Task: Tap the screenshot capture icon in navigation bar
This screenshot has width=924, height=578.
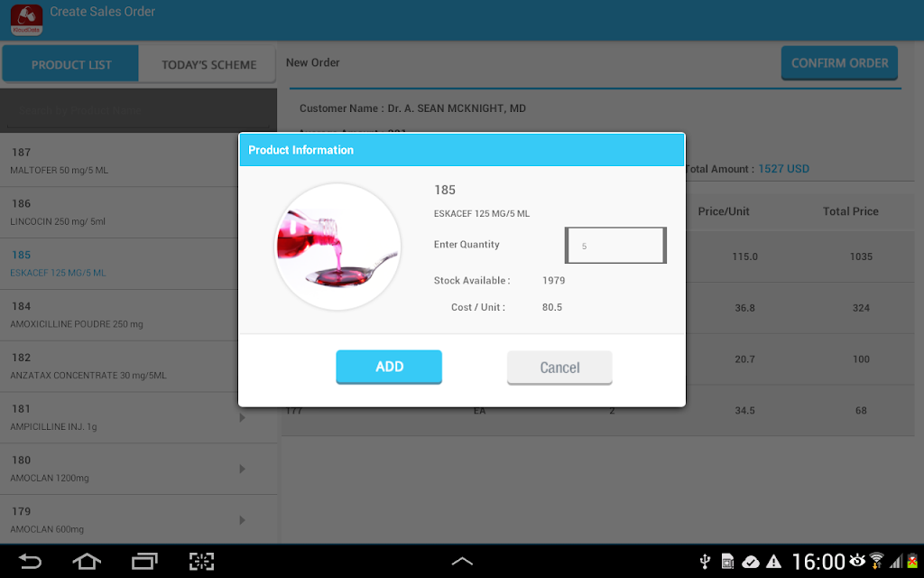Action: (x=201, y=561)
